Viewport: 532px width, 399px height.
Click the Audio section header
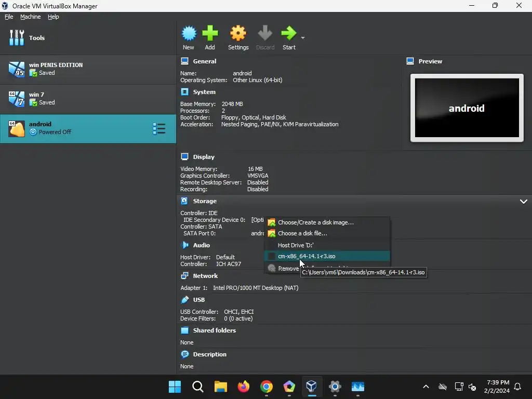[201, 245]
